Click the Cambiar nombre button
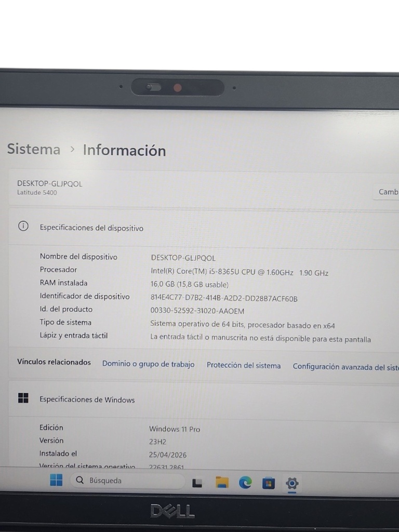 coord(386,192)
